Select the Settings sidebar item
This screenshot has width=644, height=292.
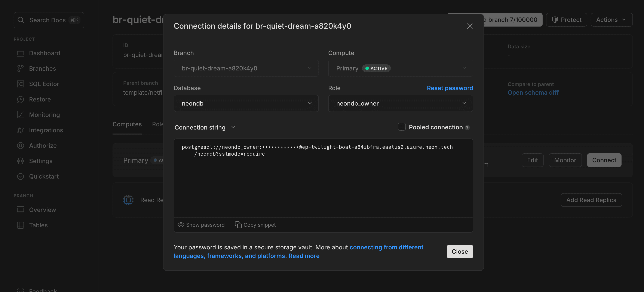coord(40,161)
